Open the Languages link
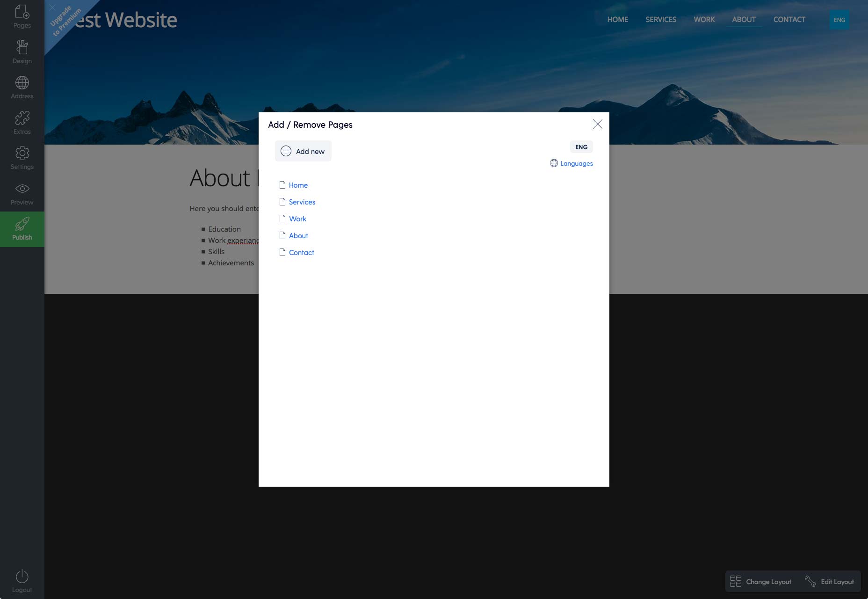The image size is (868, 599). 576,163
